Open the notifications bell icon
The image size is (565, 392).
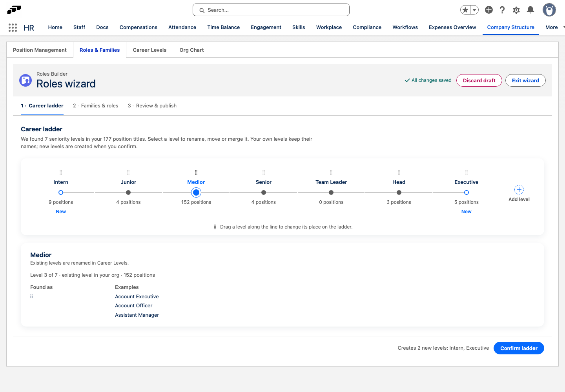(530, 10)
